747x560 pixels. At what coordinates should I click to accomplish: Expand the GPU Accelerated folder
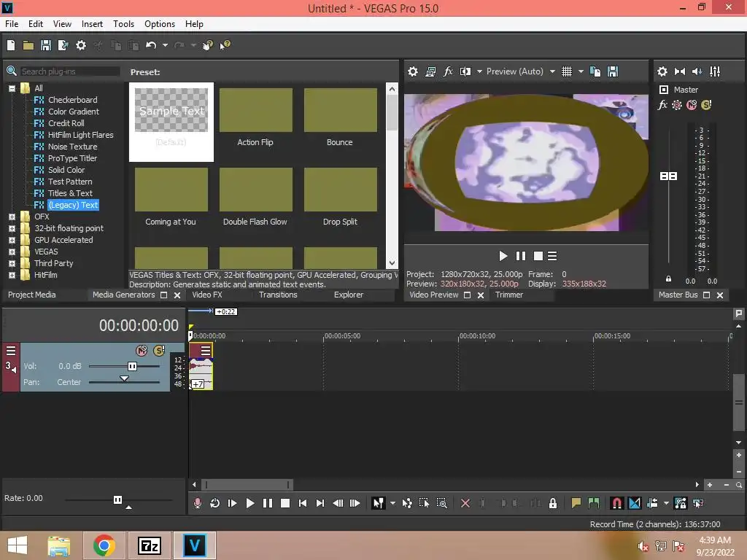[x=12, y=240]
